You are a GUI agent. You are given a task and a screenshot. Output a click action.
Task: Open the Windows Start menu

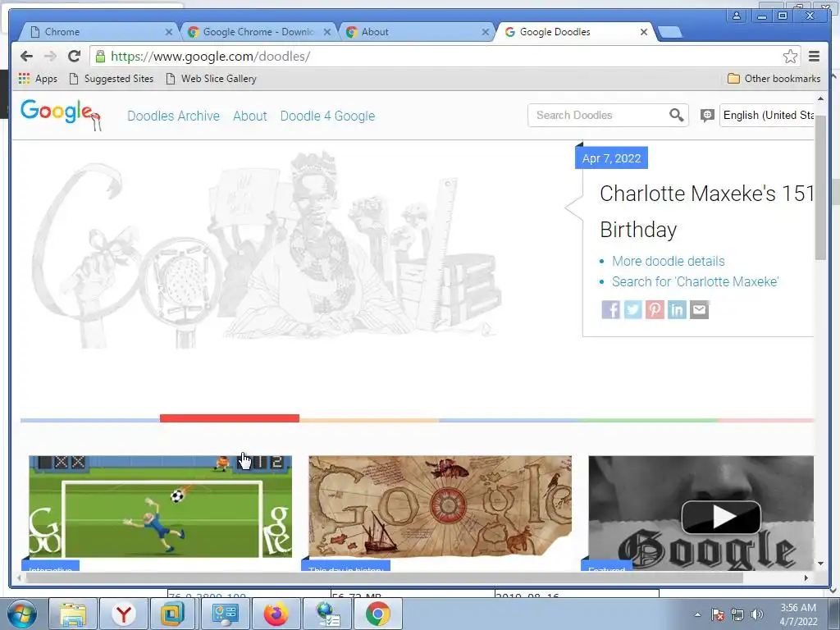21,614
